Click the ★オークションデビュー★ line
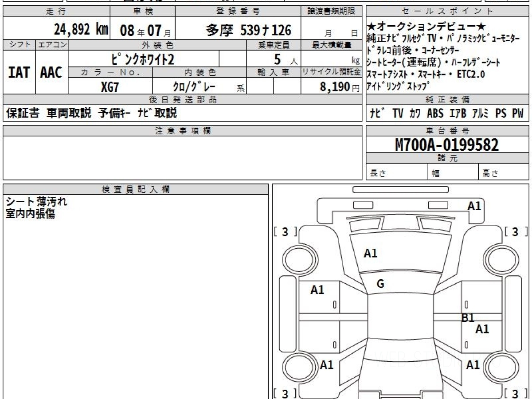Screen dimensions: 532x399 click(427, 27)
